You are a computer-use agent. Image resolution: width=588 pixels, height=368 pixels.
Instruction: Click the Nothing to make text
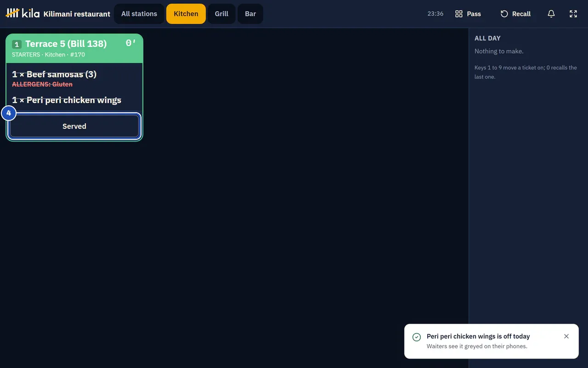click(x=499, y=51)
